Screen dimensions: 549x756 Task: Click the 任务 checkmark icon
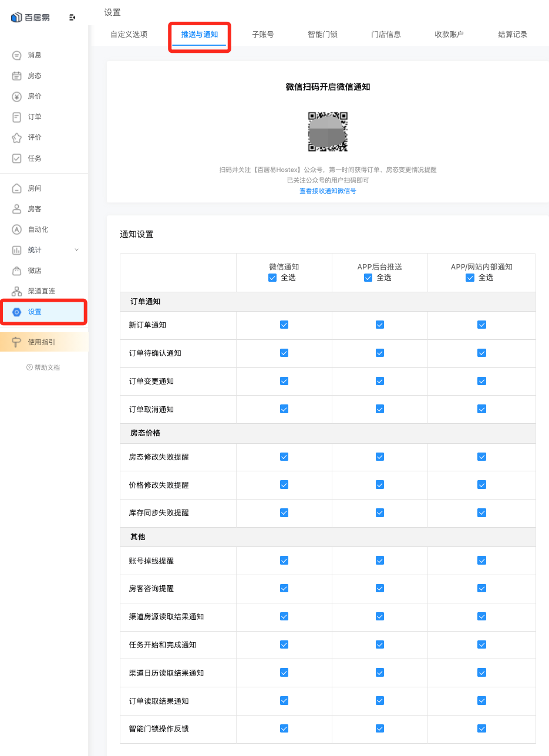click(17, 158)
